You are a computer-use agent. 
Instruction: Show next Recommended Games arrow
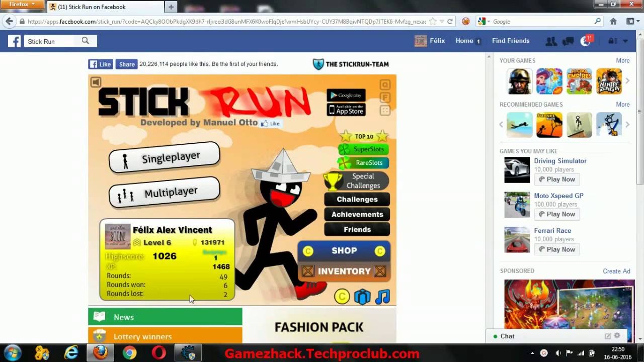pos(627,125)
